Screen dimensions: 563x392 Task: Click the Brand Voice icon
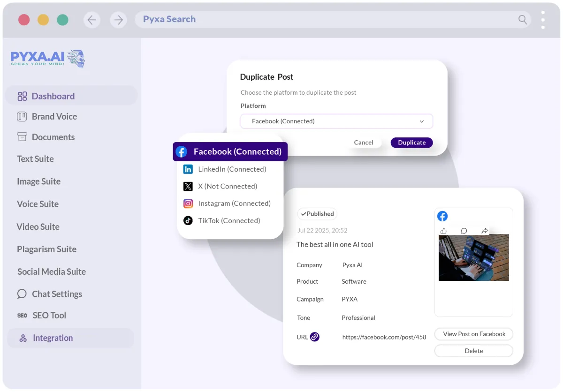[22, 116]
